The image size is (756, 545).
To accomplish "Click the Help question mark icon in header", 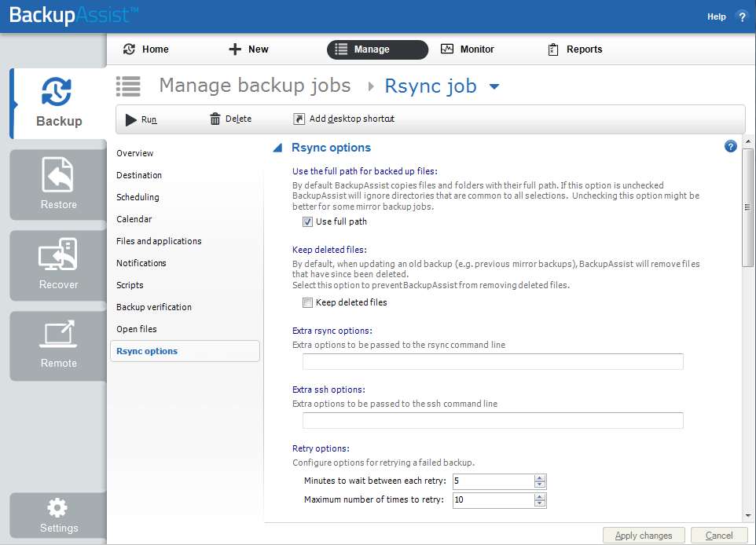I will (742, 16).
